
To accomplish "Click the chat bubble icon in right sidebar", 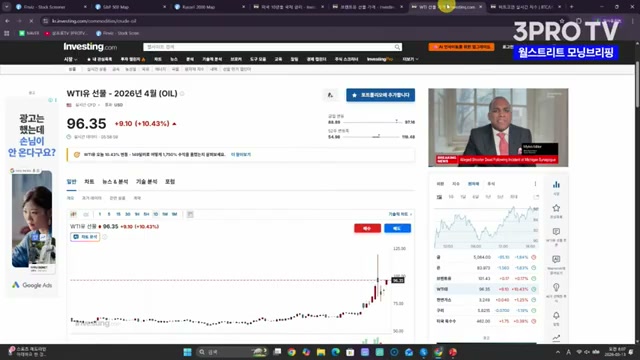I will [x=556, y=231].
